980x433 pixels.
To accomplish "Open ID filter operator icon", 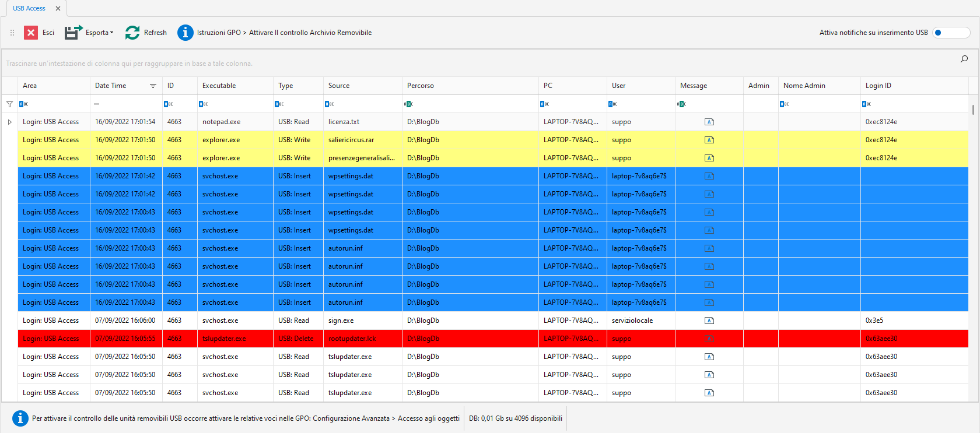I will pos(168,104).
